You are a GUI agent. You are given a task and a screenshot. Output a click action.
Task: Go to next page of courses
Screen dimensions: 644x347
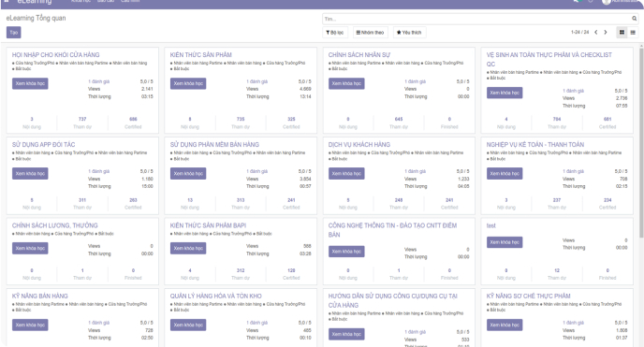click(x=606, y=33)
